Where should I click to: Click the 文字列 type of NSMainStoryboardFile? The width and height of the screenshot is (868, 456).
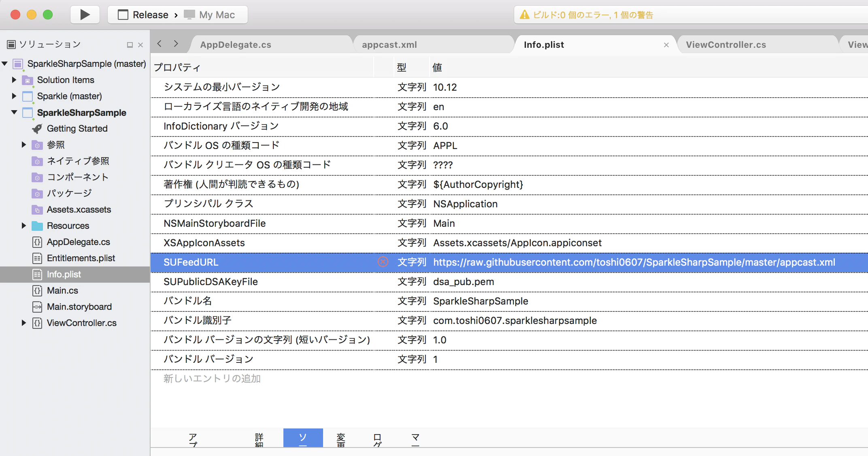pos(412,224)
